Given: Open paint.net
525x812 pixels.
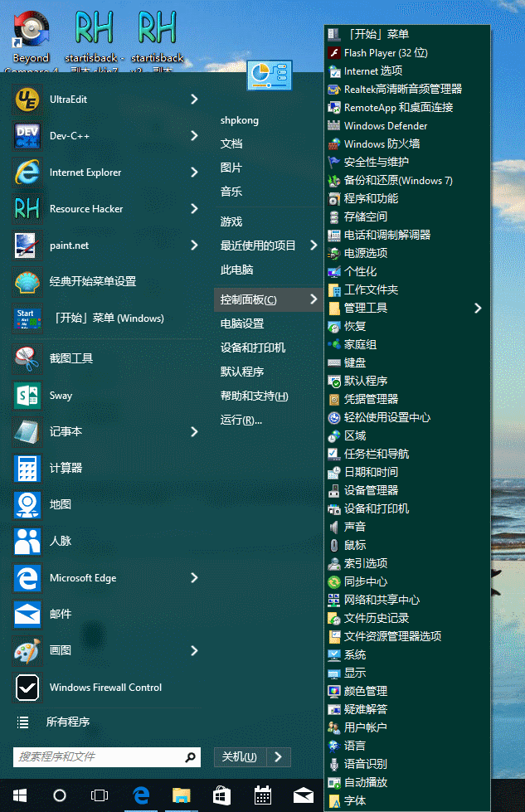Looking at the screenshot, I should tap(106, 246).
